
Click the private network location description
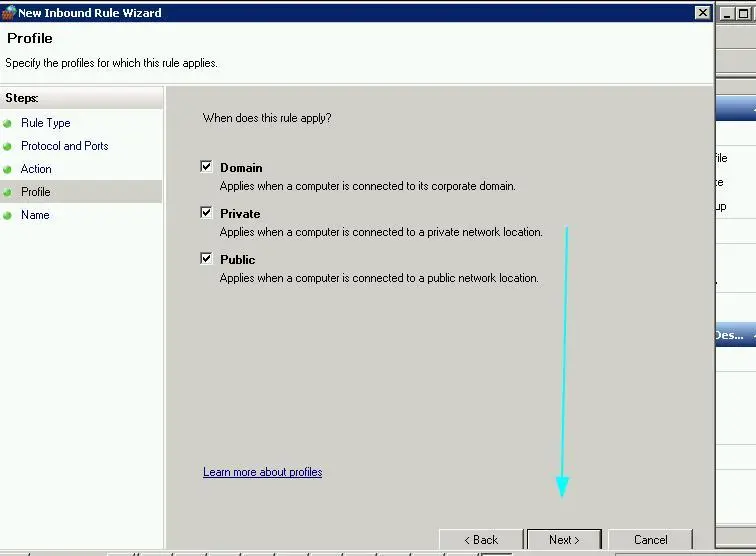tap(381, 232)
